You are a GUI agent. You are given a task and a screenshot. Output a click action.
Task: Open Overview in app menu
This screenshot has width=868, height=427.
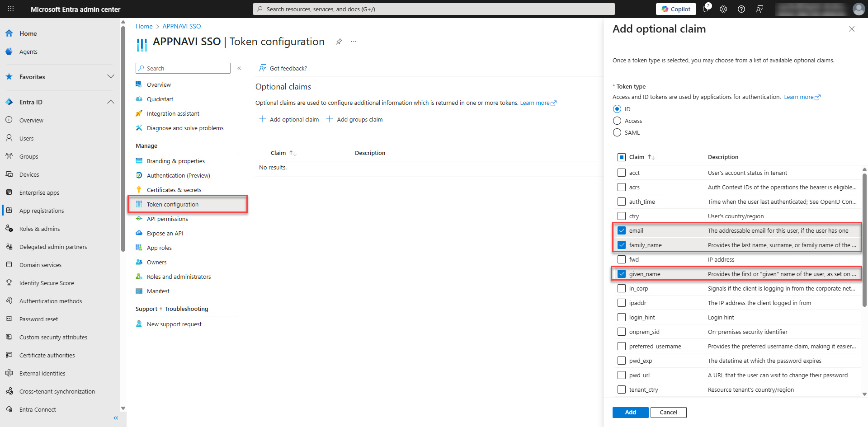pyautogui.click(x=159, y=84)
